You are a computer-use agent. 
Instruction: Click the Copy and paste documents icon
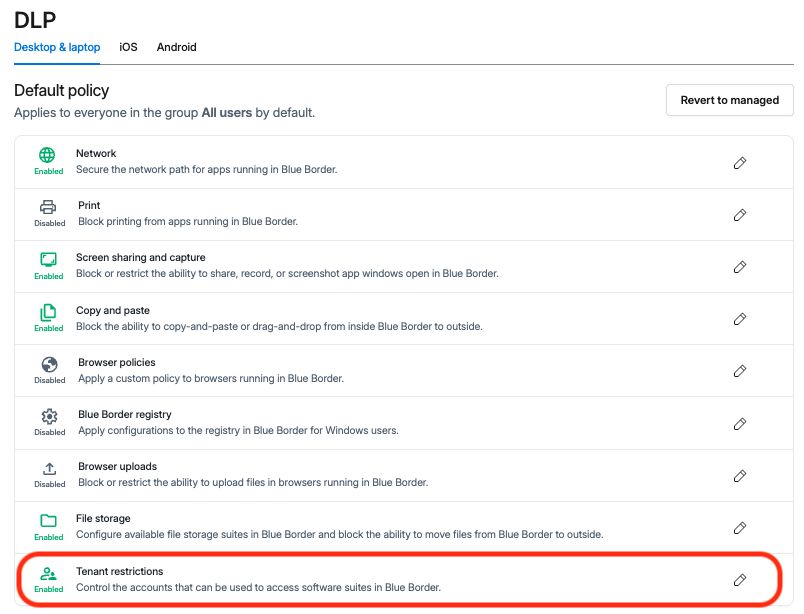48,312
